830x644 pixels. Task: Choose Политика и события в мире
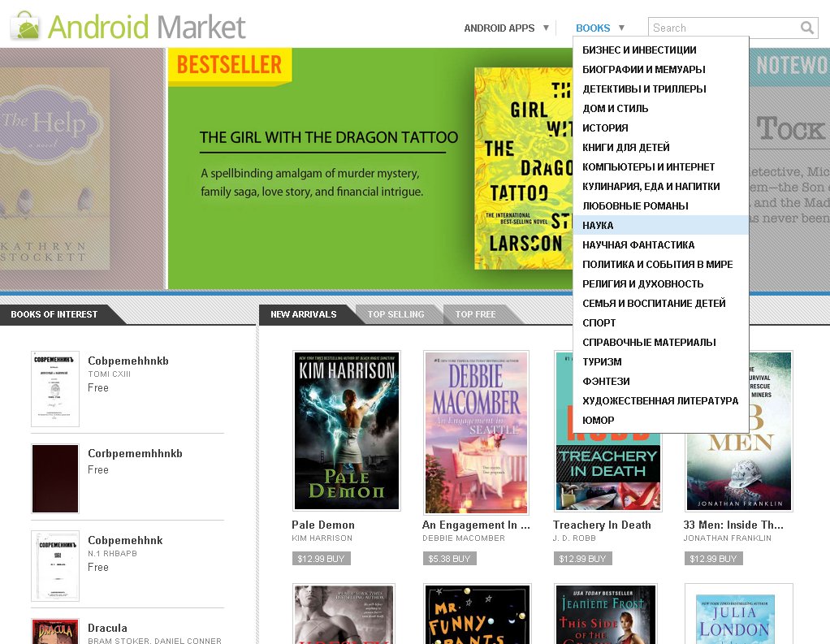(660, 265)
